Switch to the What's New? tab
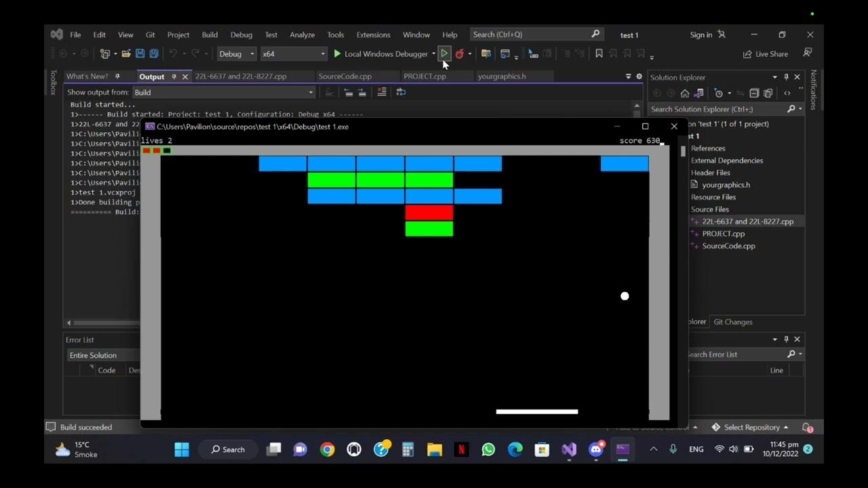Screen dimensions: 868x488 click(x=87, y=77)
